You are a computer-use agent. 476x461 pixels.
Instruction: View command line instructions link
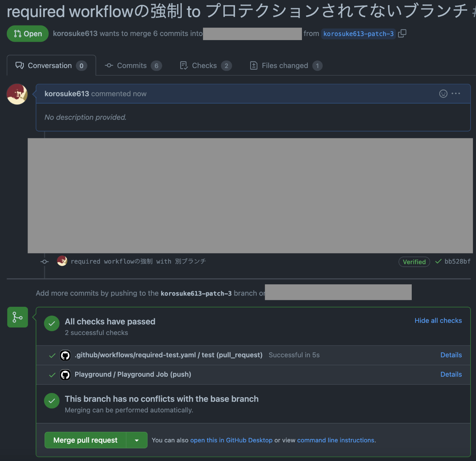[x=336, y=440]
